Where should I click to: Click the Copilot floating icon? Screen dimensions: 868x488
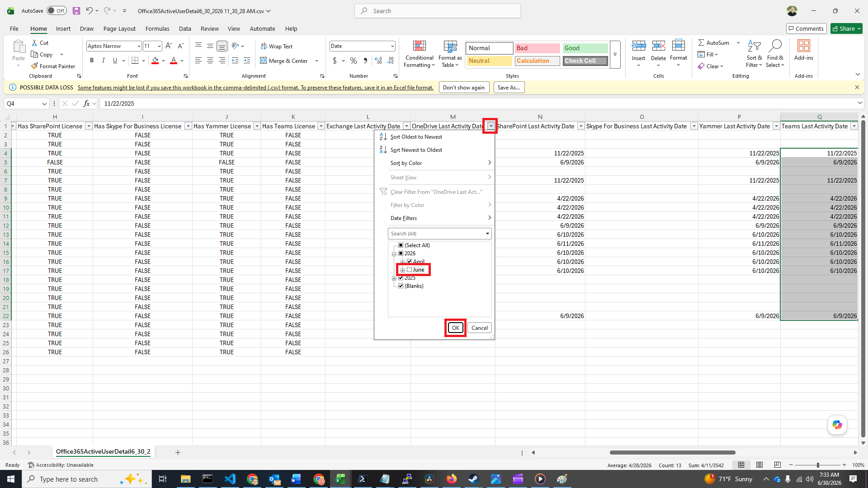coord(837,425)
